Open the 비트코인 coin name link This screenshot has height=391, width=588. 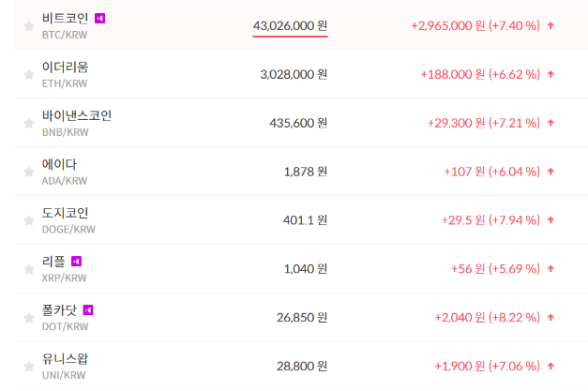[x=65, y=18]
